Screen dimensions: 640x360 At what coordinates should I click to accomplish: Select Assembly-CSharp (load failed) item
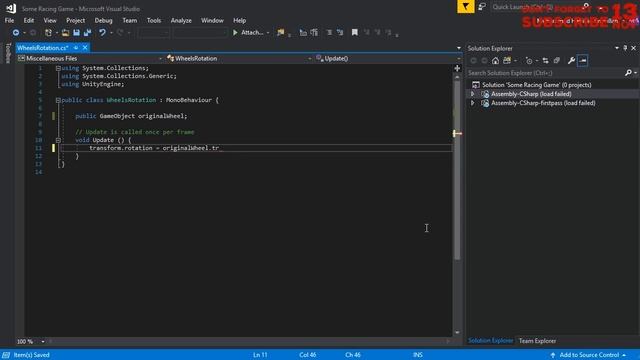pos(531,94)
